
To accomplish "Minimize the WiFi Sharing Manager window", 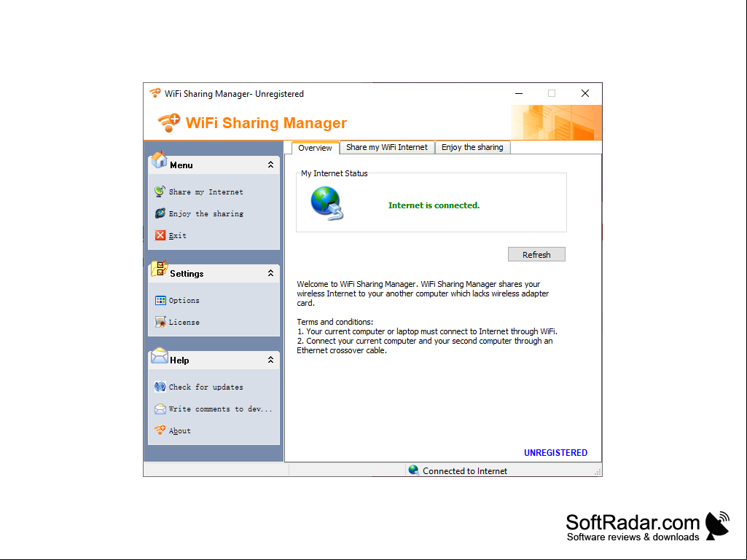I will tap(519, 93).
